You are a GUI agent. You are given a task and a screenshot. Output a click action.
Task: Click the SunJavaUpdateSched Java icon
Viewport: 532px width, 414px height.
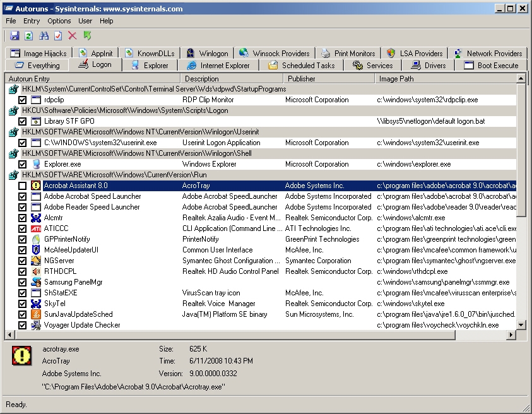tap(36, 314)
